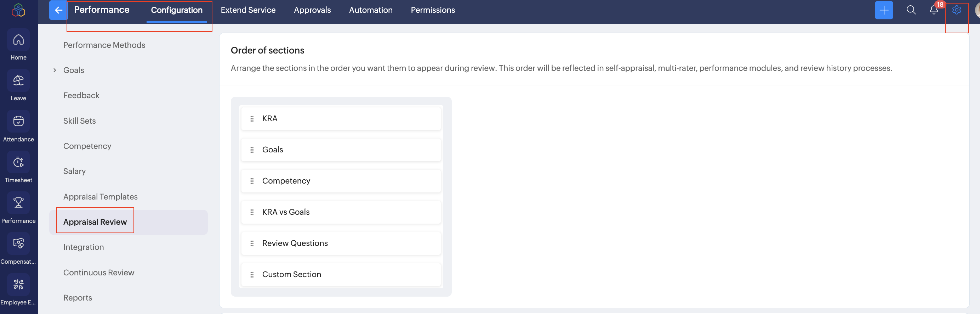
Task: Select Appraisal Templates in the sidebar
Action: (x=101, y=197)
